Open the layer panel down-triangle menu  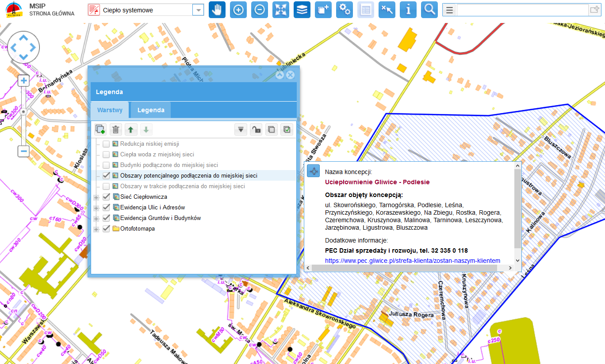[x=241, y=129]
